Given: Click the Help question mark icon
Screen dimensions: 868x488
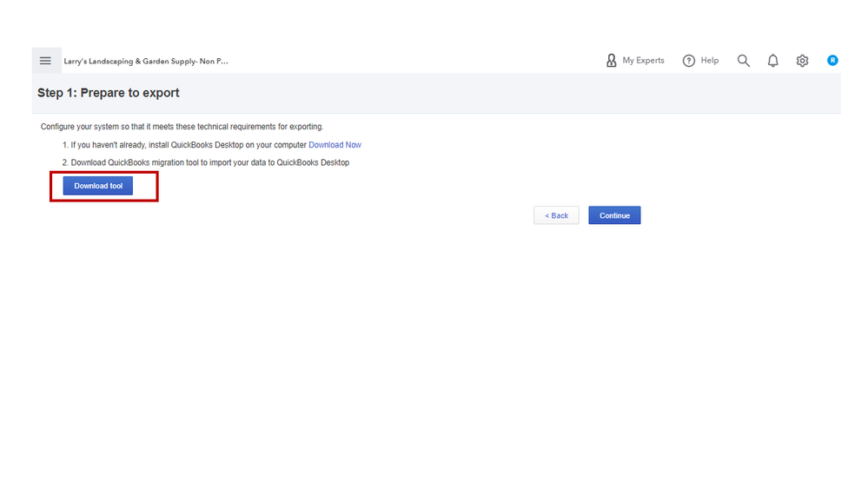Looking at the screenshot, I should (689, 61).
